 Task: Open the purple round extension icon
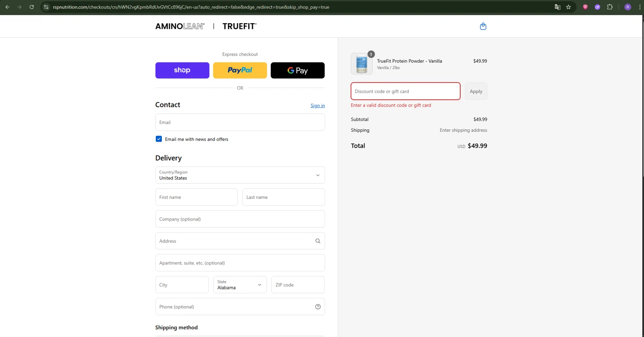tap(597, 7)
